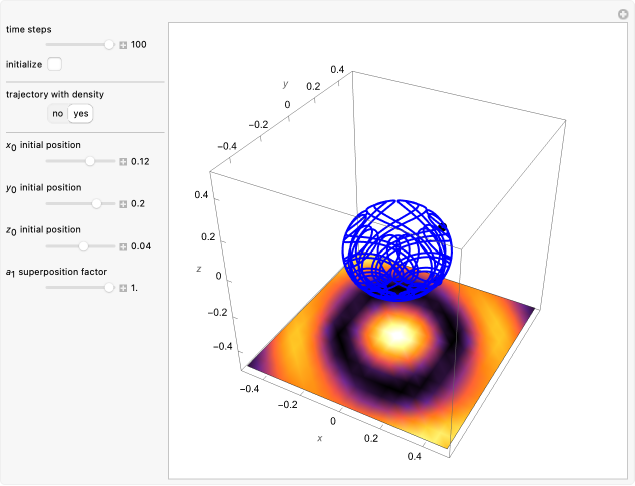The height and width of the screenshot is (486, 635).
Task: Expand x0 initial position plus icon
Action: (x=123, y=161)
